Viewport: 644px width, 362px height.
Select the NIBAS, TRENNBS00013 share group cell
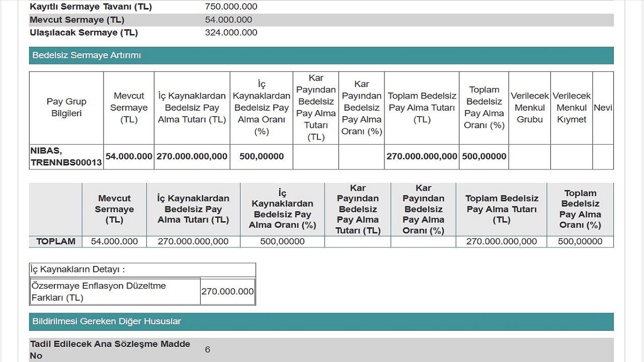[66, 157]
